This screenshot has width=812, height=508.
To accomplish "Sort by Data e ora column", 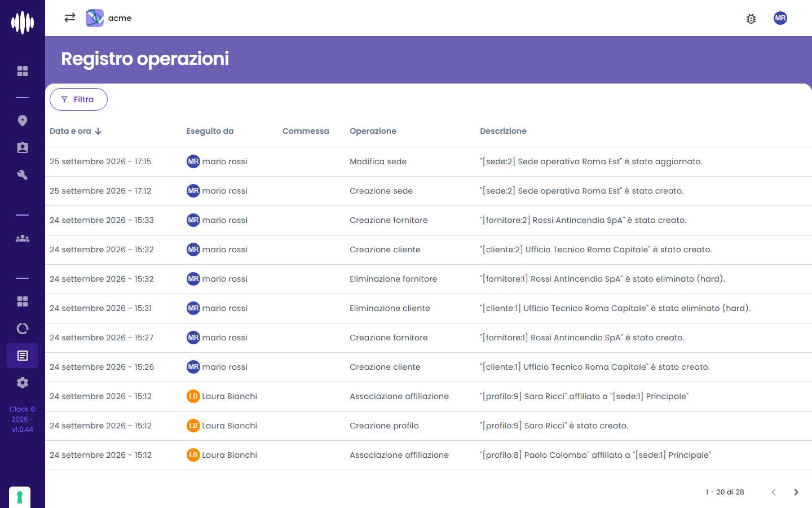I will pyautogui.click(x=76, y=131).
